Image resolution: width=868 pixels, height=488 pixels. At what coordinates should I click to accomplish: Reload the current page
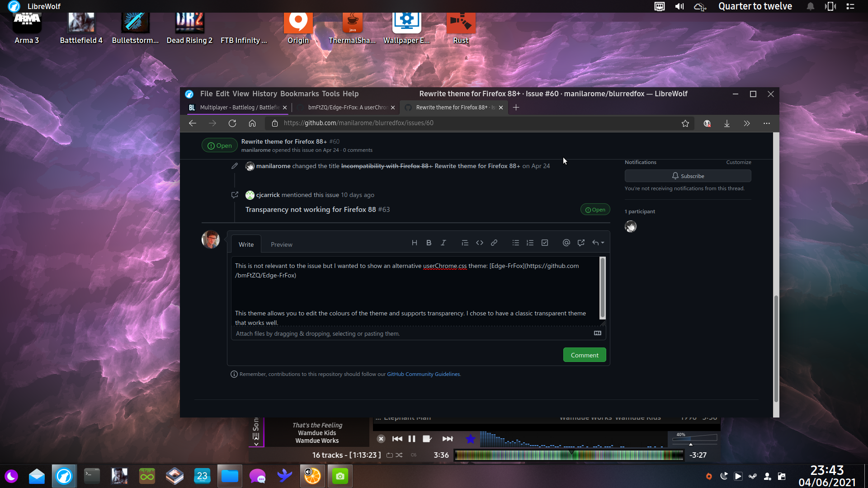pos(232,123)
